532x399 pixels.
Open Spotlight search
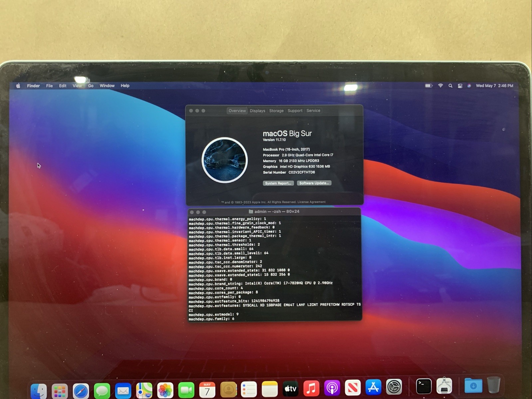[450, 86]
